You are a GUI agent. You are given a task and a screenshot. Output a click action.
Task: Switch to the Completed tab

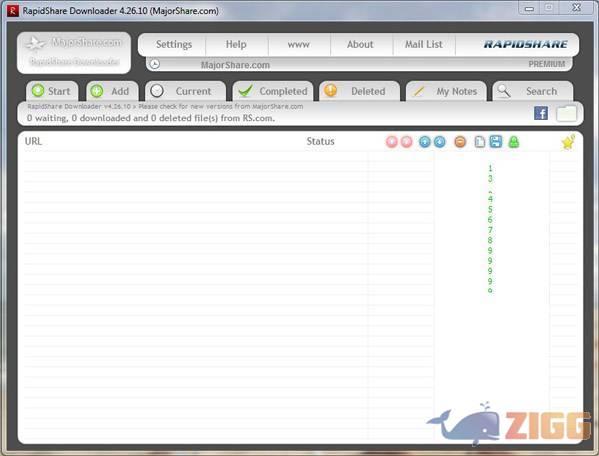click(273, 91)
